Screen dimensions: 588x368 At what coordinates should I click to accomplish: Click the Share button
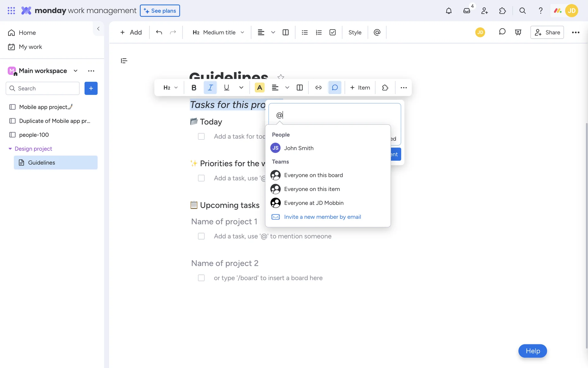click(x=547, y=33)
